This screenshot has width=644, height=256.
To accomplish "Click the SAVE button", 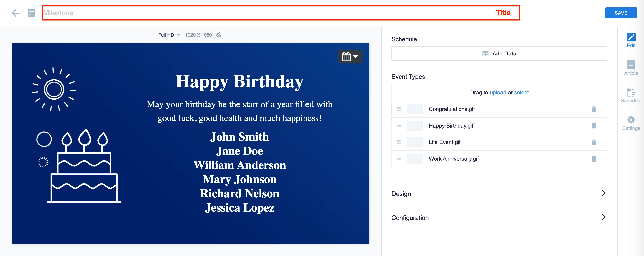I will pyautogui.click(x=621, y=13).
